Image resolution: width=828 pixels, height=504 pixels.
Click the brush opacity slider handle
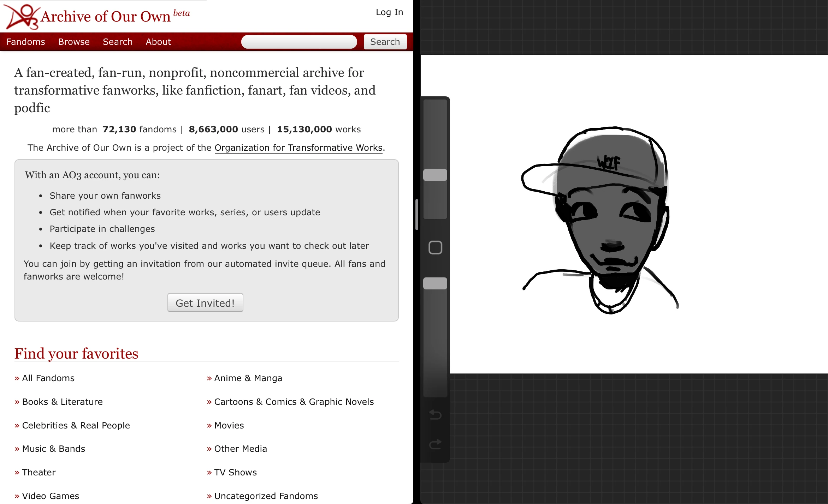pyautogui.click(x=435, y=283)
